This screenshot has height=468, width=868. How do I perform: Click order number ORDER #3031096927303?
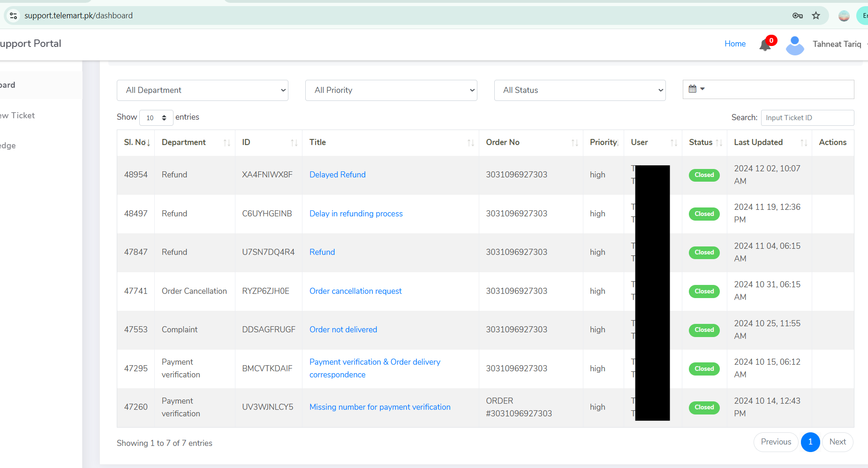pos(519,407)
